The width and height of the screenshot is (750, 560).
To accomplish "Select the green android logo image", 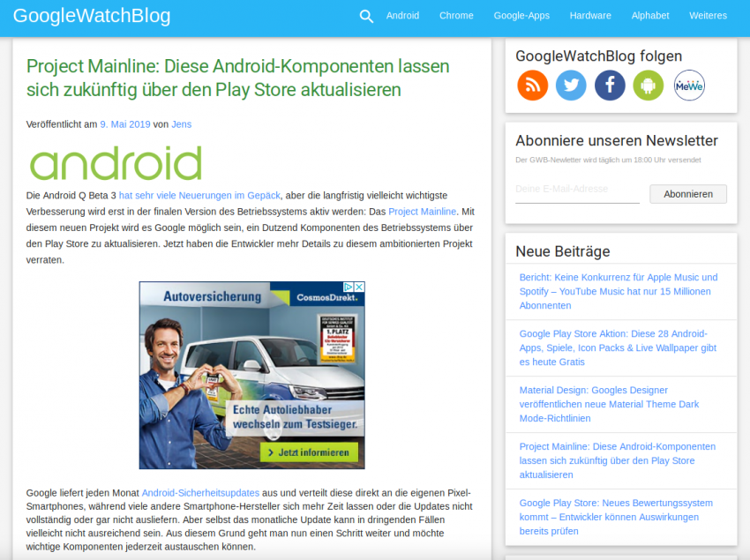I will (116, 163).
